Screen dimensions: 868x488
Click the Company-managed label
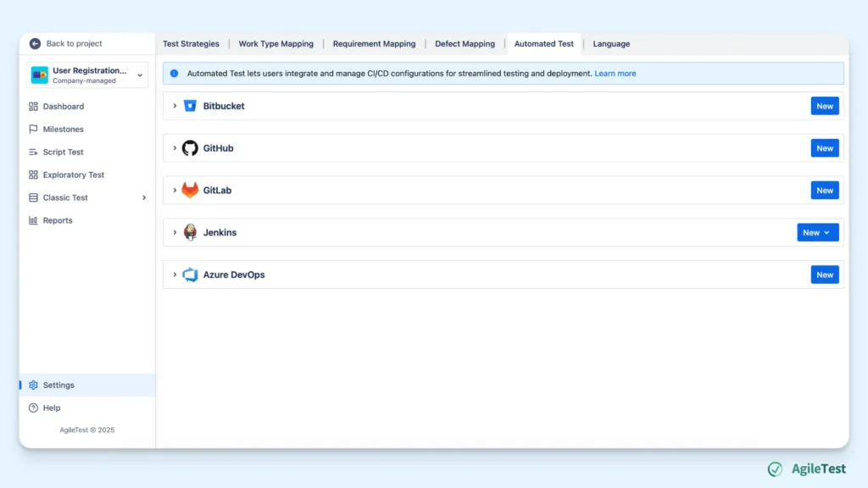coord(84,80)
